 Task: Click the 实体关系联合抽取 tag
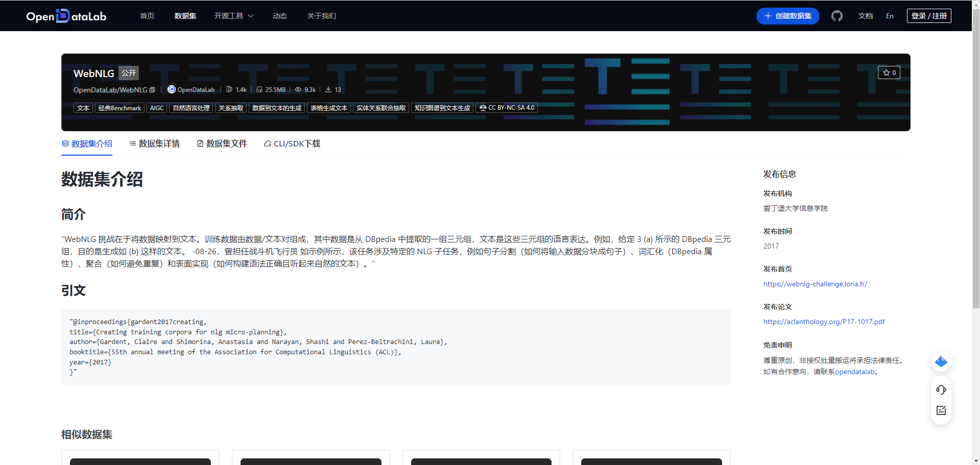click(x=381, y=108)
